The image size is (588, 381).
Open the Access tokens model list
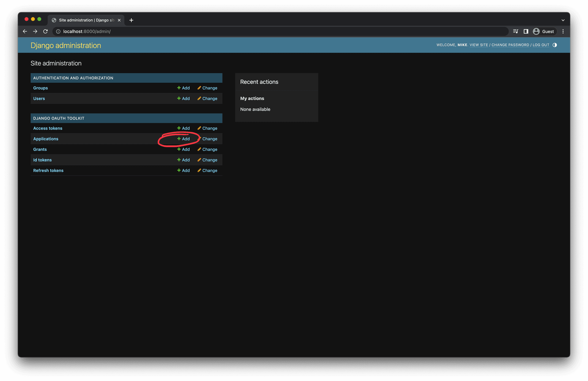pyautogui.click(x=47, y=128)
